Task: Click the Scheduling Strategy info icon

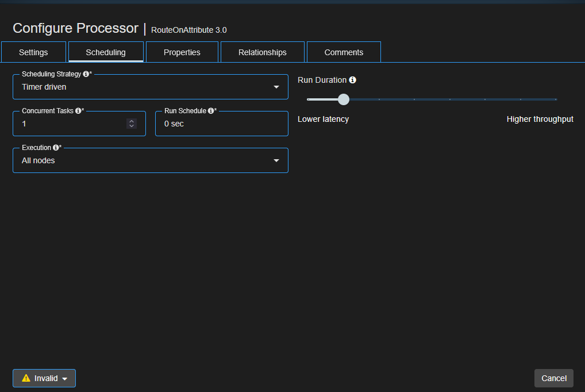Action: pyautogui.click(x=84, y=74)
